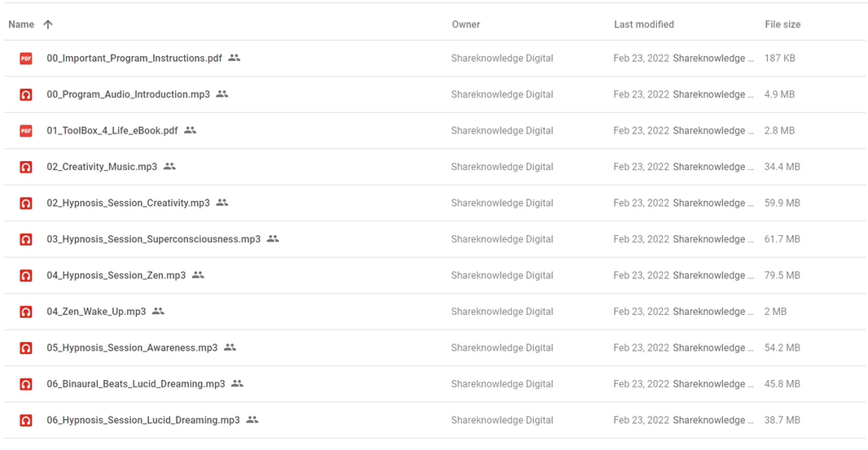Click the PDF icon beside 01_ToolBox_4_Life_eBook.pdf
The image size is (868, 450).
tap(26, 131)
